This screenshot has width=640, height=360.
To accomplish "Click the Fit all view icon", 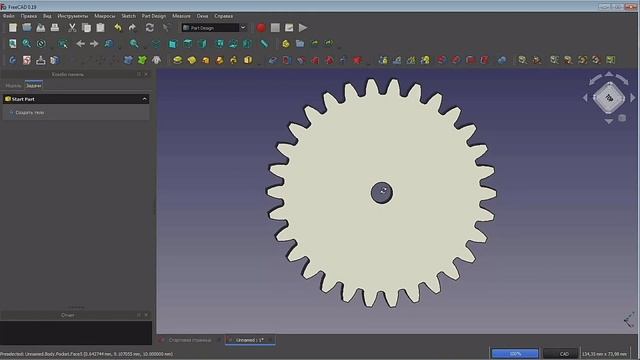I will tap(13, 44).
